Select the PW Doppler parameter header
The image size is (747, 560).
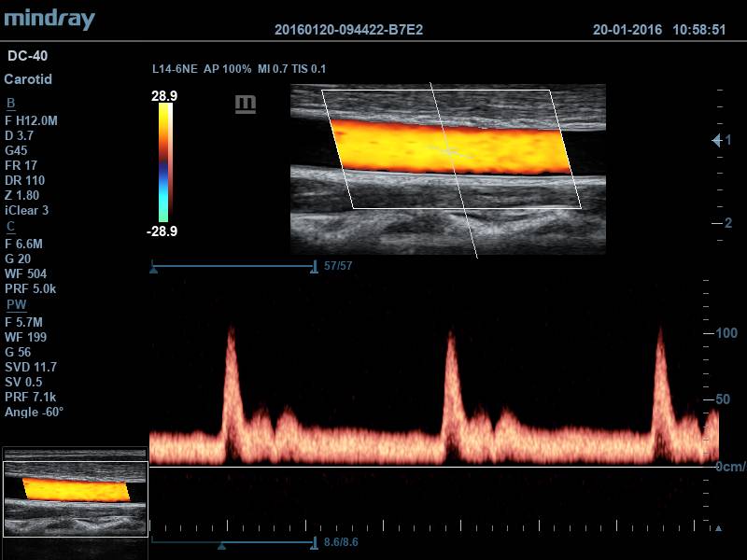point(16,304)
